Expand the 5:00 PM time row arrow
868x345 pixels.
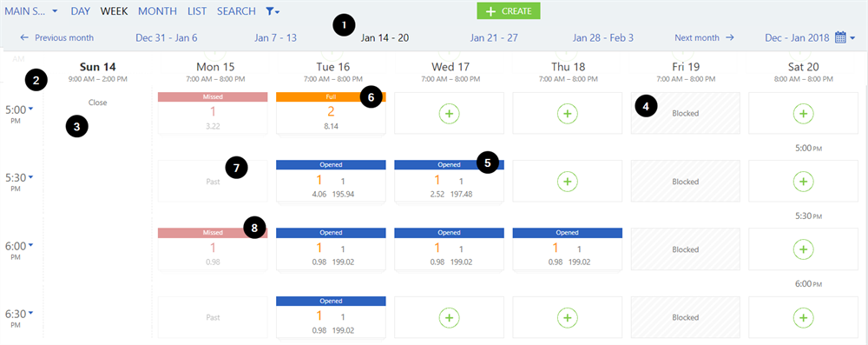pyautogui.click(x=30, y=109)
